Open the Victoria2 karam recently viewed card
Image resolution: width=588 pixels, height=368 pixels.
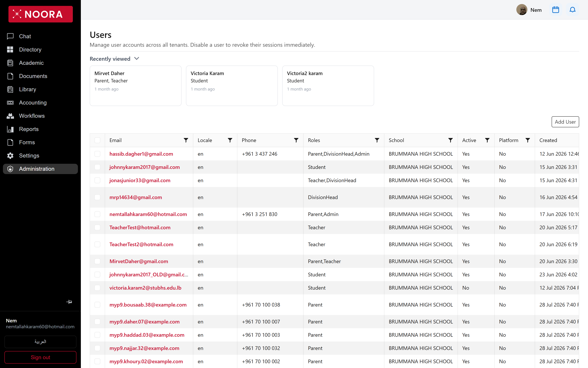[x=328, y=86]
